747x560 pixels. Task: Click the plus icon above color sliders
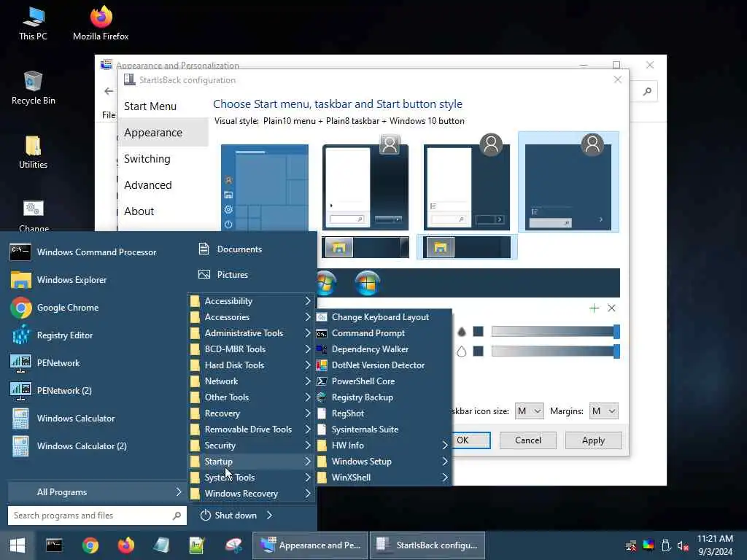594,308
